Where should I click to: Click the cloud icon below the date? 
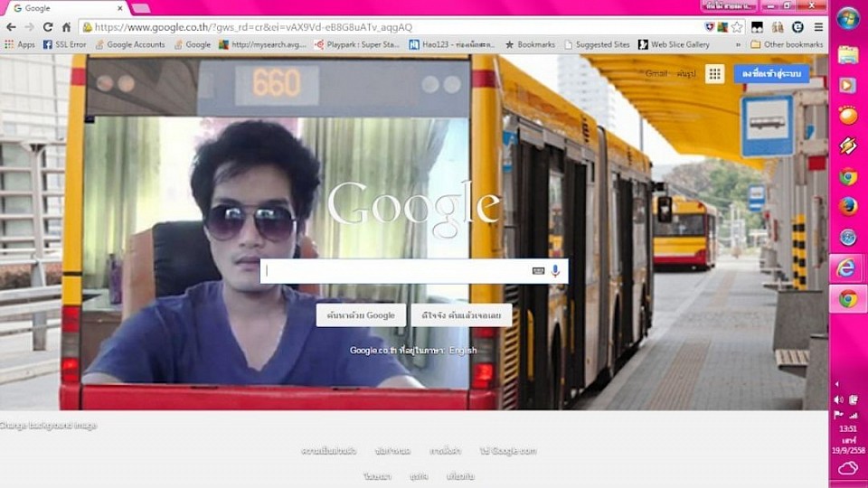[x=847, y=469]
